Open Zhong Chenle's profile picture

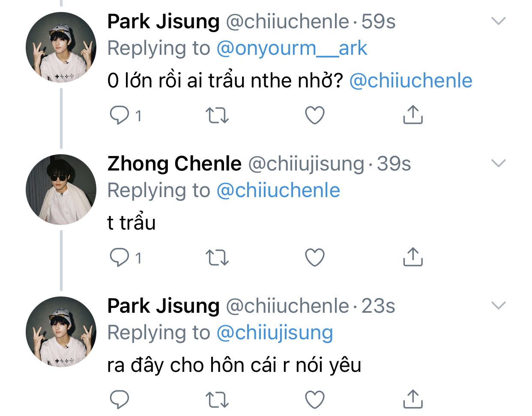(x=61, y=189)
